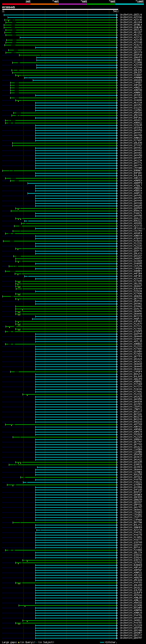Open hit UniRef100_Q9SYW9
Image resolution: width=146 pixels, height=644 pixels.
pos(131,630)
